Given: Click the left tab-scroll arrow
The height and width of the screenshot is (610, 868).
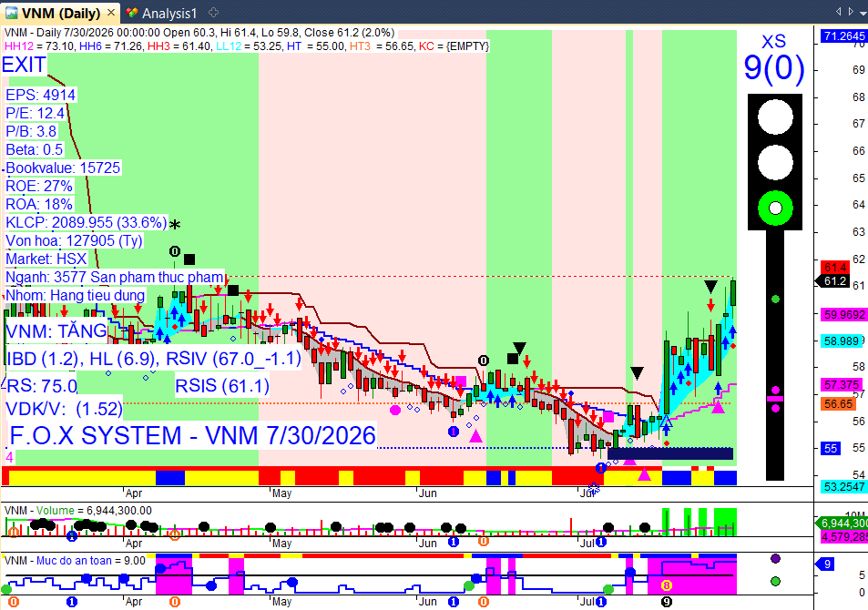Looking at the screenshot, I should tap(838, 11).
